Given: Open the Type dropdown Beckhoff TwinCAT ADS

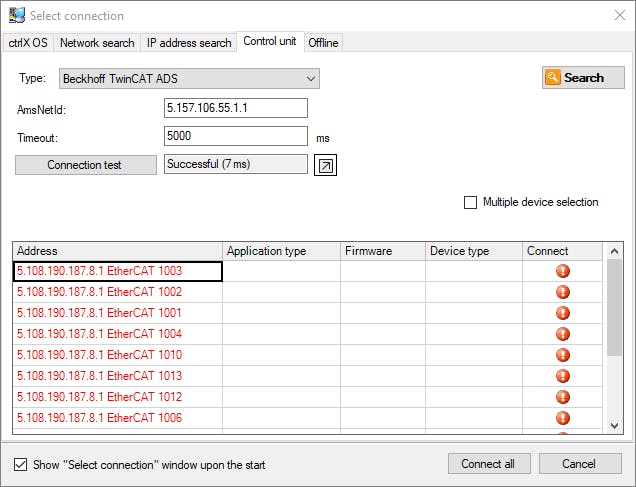Looking at the screenshot, I should coord(188,78).
